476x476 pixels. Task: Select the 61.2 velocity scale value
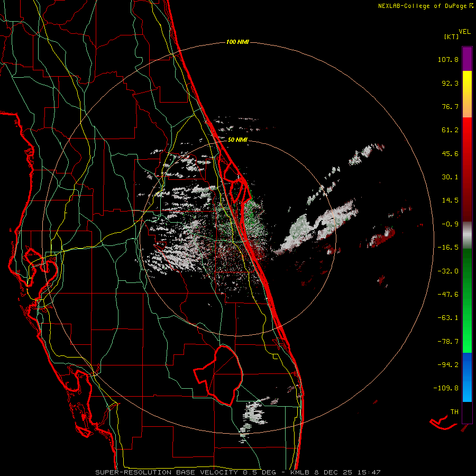point(450,130)
